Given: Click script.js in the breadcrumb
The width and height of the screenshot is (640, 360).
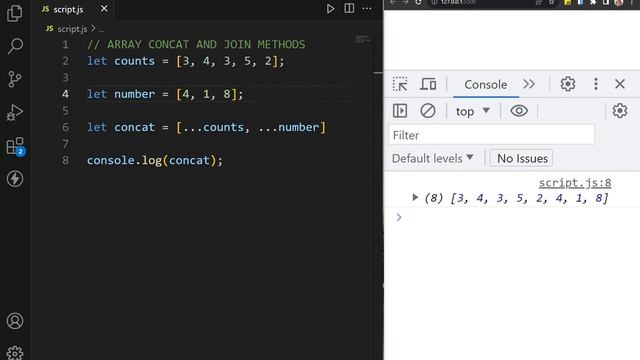Looking at the screenshot, I should (72, 29).
